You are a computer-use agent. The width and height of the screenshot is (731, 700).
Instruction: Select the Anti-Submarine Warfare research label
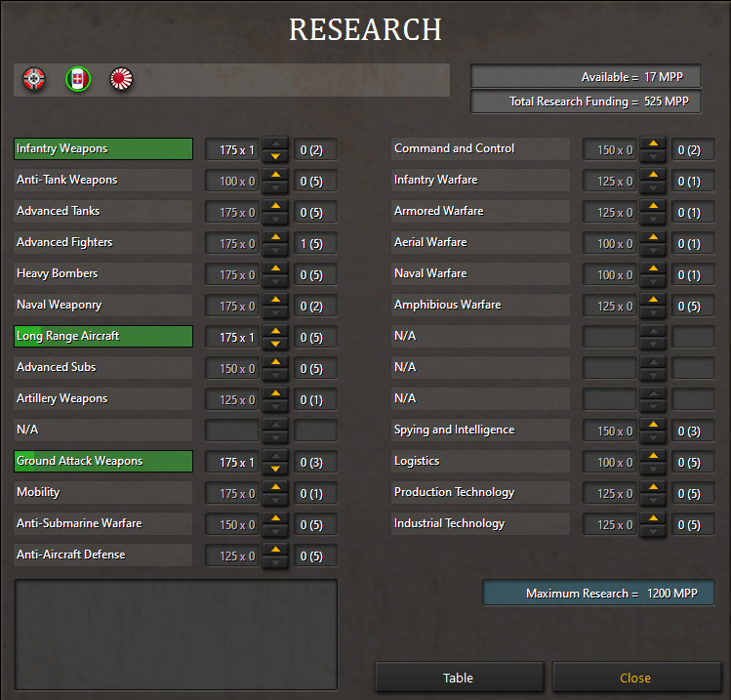point(103,523)
